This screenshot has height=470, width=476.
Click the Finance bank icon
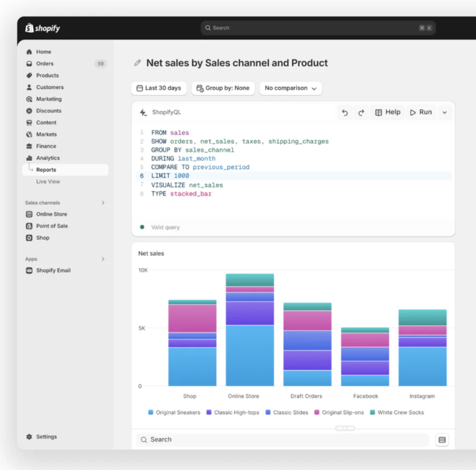(29, 147)
